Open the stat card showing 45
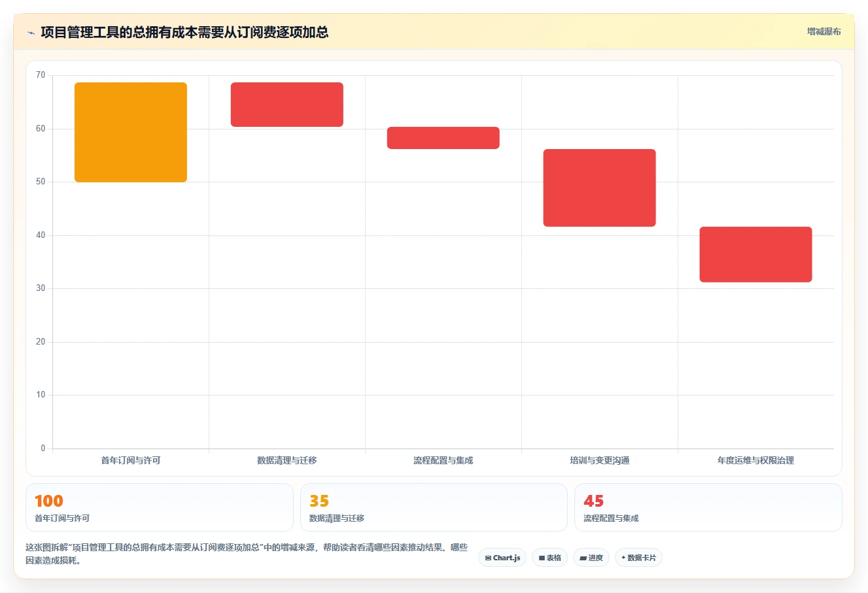The image size is (868, 593). (x=708, y=507)
